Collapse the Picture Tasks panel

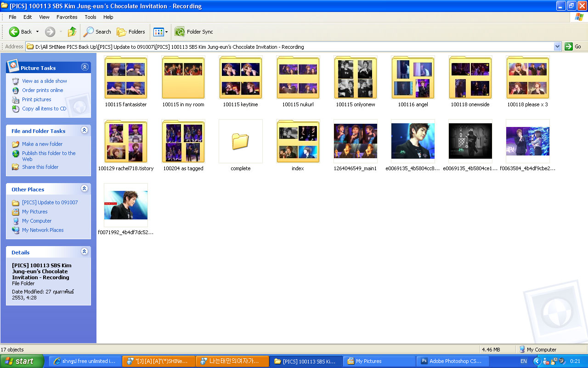pos(85,67)
